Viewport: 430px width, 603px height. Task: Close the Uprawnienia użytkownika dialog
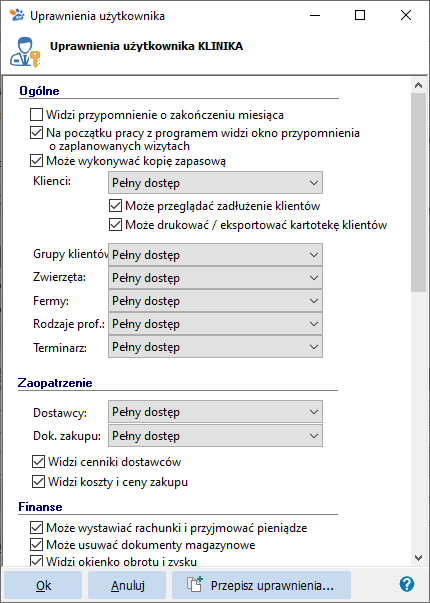point(406,15)
